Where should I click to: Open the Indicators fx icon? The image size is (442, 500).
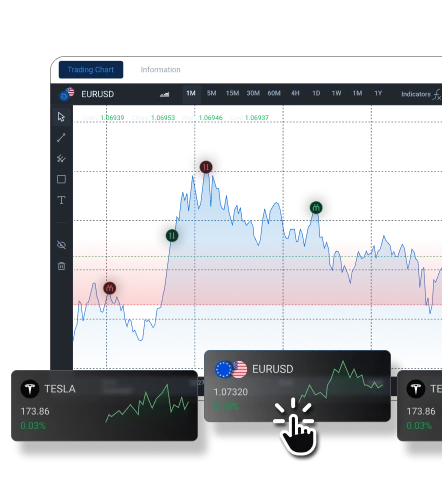tap(437, 95)
